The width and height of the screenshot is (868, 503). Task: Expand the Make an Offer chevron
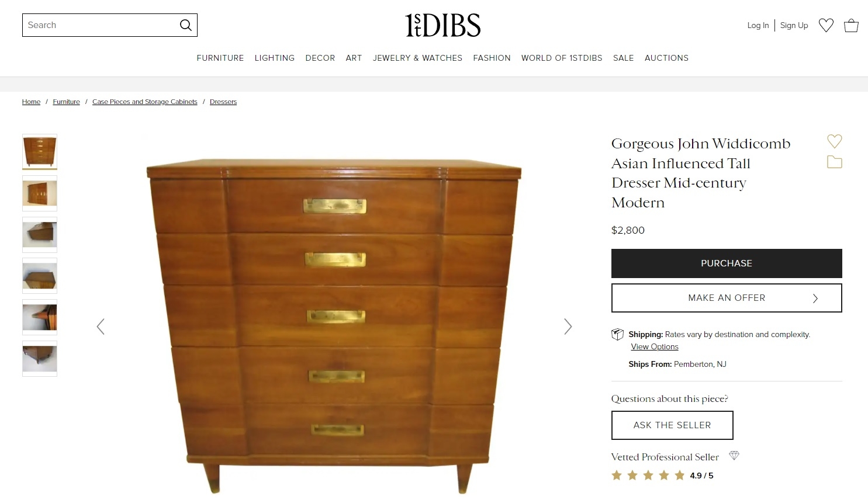pyautogui.click(x=815, y=299)
